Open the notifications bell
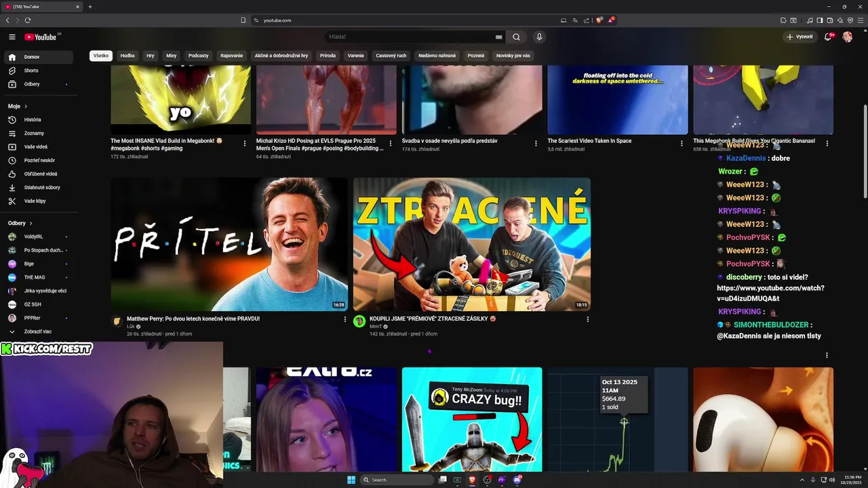This screenshot has height=488, width=868. pos(828,37)
